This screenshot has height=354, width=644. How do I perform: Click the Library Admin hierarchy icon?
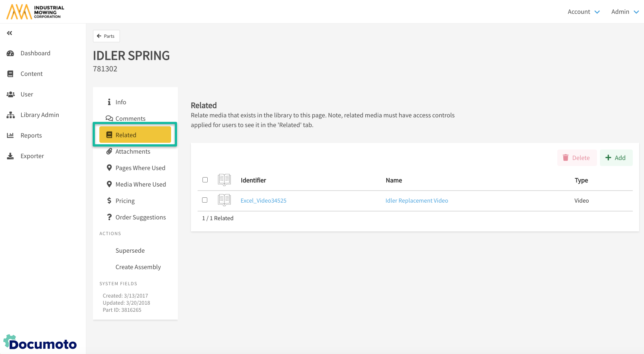pos(10,115)
